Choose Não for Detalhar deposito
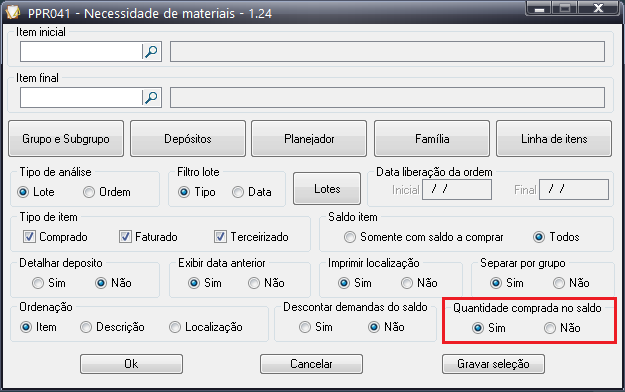The height and width of the screenshot is (392, 625). pyautogui.click(x=101, y=283)
